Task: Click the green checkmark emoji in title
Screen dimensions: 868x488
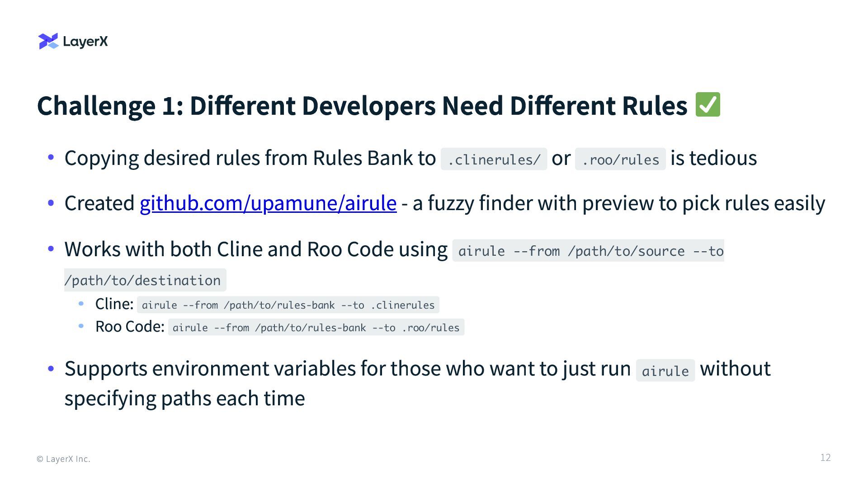Action: point(708,105)
